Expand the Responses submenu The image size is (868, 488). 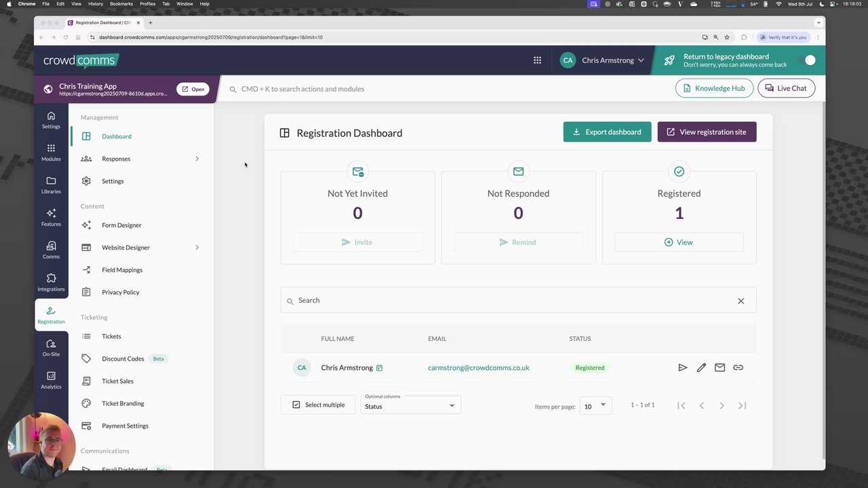point(197,159)
